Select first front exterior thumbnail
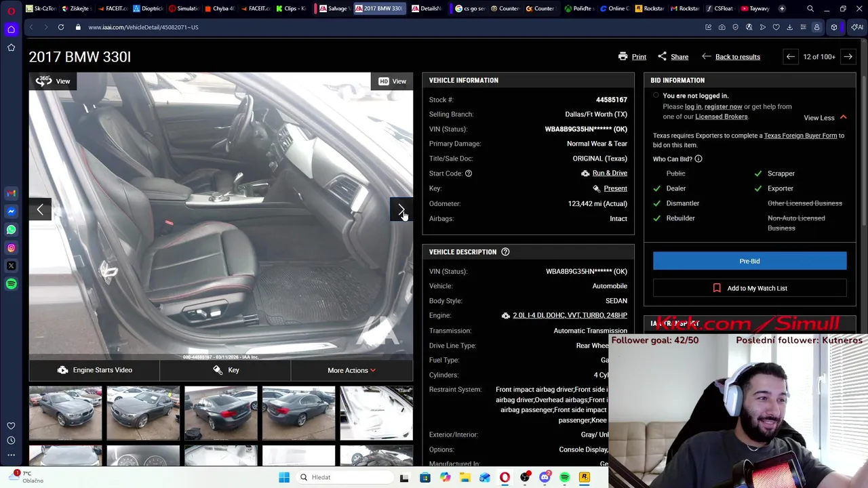This screenshot has height=488, width=868. click(65, 413)
